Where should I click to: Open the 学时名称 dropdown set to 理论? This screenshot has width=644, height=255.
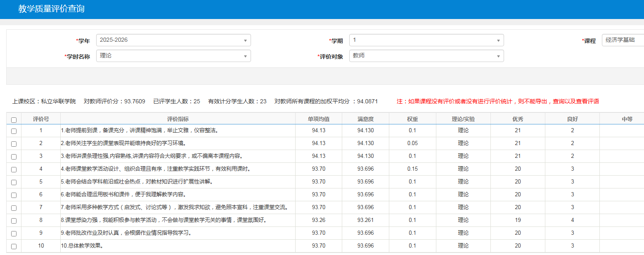tap(173, 56)
